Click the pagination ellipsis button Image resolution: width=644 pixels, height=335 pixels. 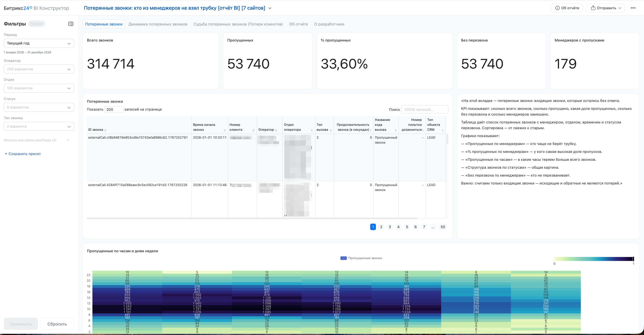433,227
